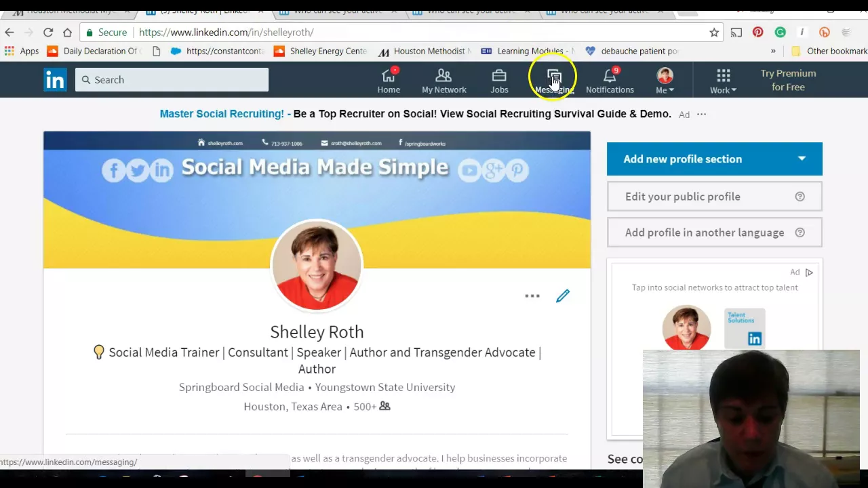The image size is (868, 488).
Task: View Notifications bell with badge
Action: click(610, 80)
